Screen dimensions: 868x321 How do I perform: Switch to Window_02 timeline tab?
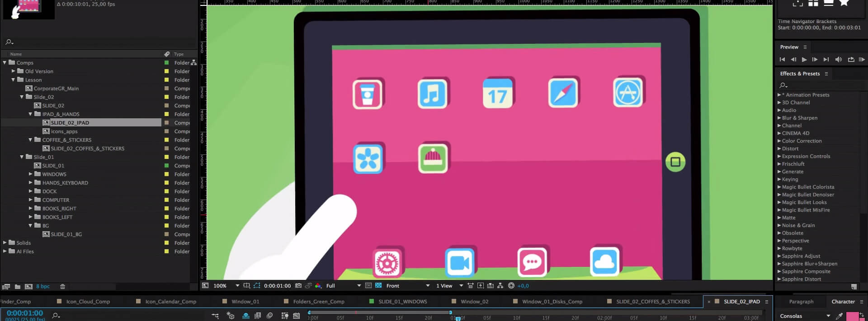(x=475, y=302)
